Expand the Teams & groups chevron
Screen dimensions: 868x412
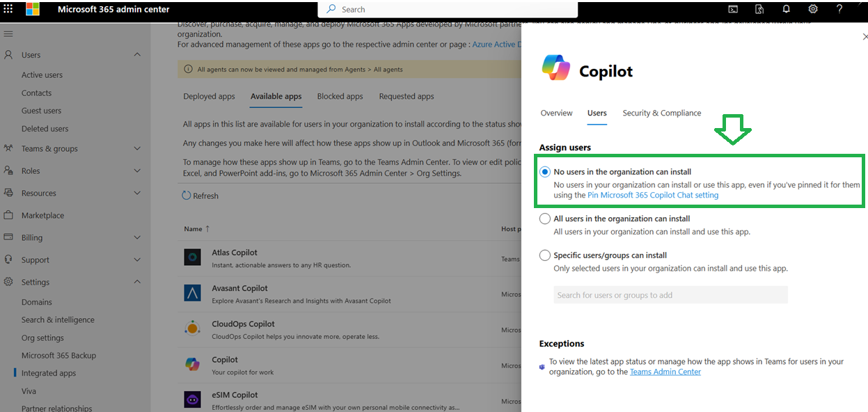(137, 148)
